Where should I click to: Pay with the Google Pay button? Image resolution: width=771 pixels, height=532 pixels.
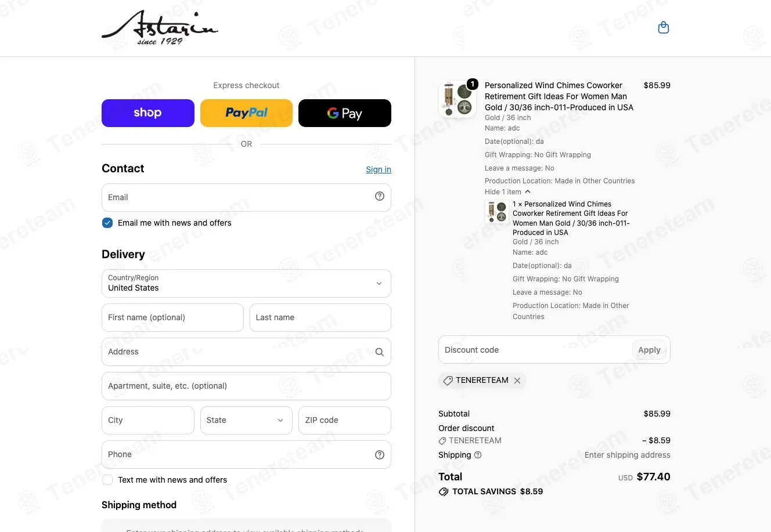click(345, 113)
